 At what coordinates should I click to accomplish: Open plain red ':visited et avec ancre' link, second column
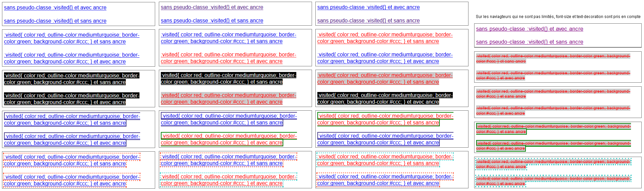[229, 58]
